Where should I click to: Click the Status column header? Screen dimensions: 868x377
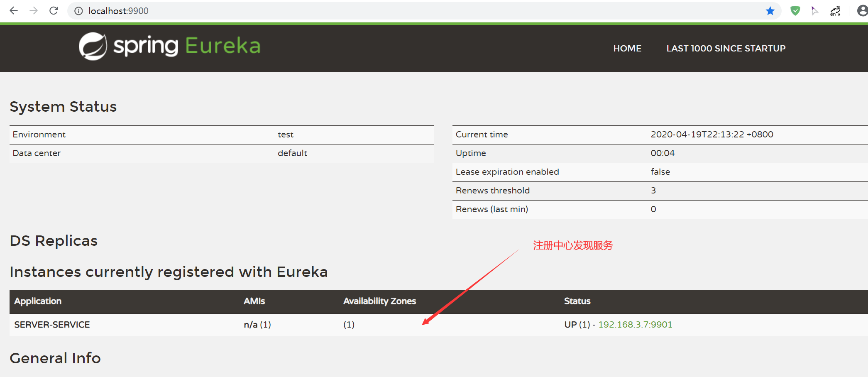(x=577, y=301)
